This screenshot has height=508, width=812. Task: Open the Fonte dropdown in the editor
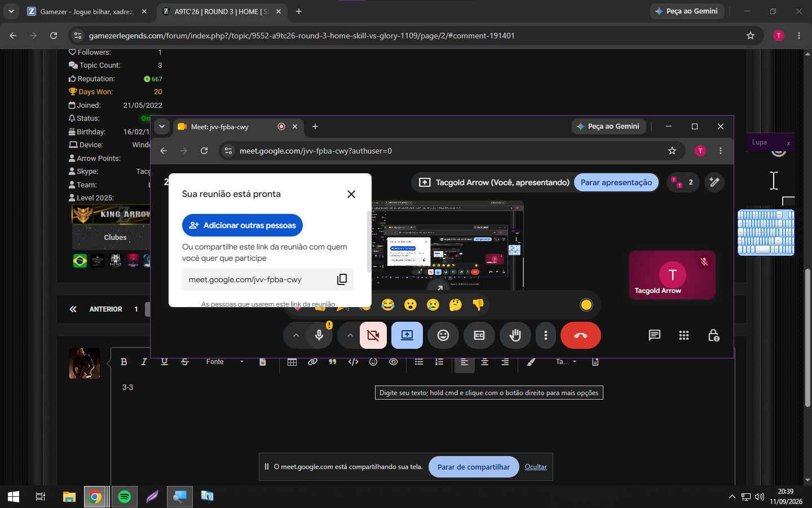point(224,362)
